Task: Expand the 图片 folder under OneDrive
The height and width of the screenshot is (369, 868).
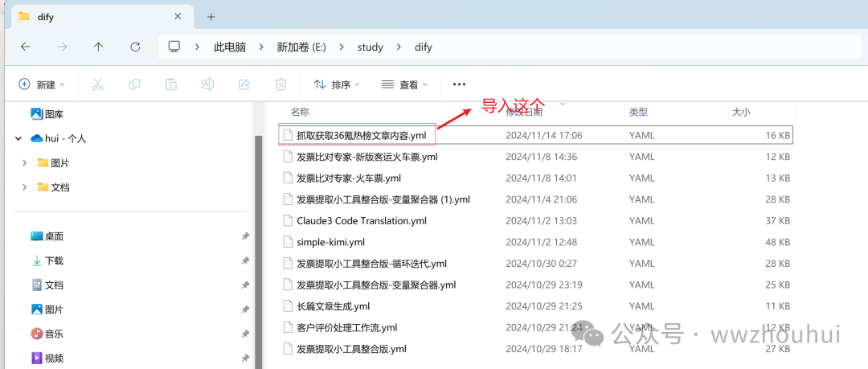Action: click(x=24, y=163)
